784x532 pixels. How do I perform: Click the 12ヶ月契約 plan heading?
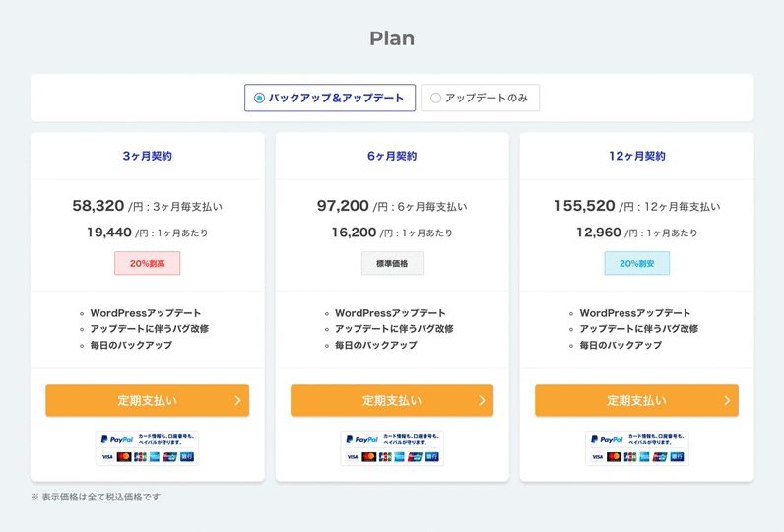tap(636, 156)
